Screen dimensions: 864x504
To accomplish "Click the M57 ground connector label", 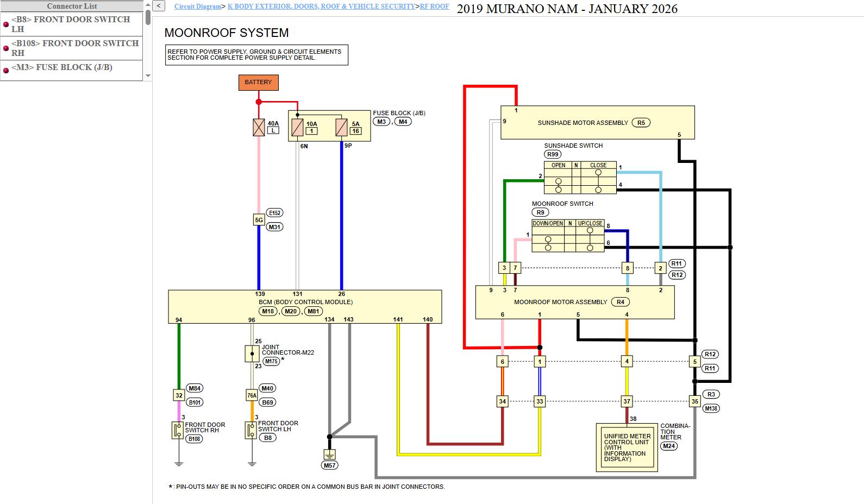I will pyautogui.click(x=329, y=465).
